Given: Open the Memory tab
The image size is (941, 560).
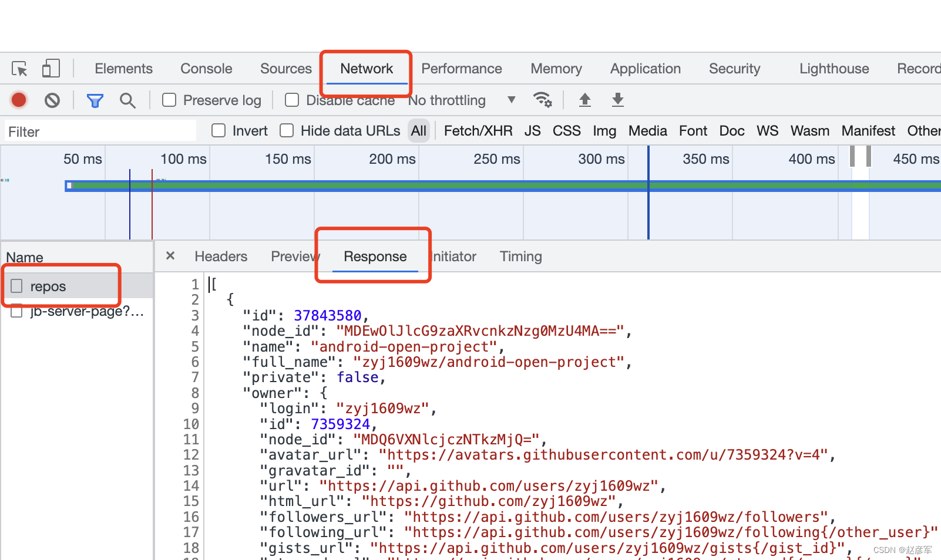Looking at the screenshot, I should [556, 69].
